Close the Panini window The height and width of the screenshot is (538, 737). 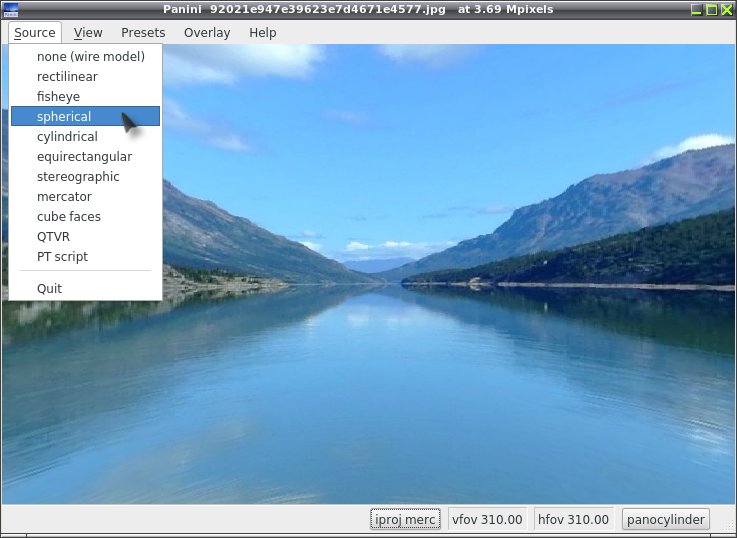[x=727, y=9]
